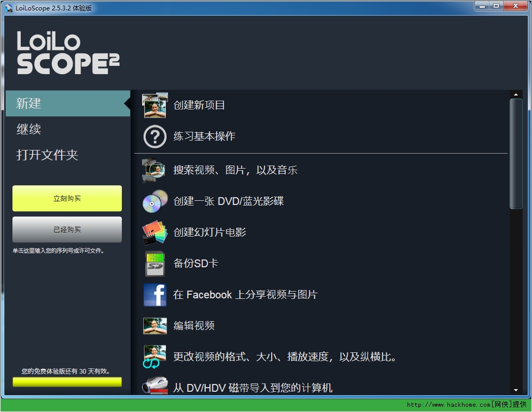Image resolution: width=532 pixels, height=412 pixels.
Task: Click the disc icon for DVD/蓝光影碟
Action: [x=155, y=201]
